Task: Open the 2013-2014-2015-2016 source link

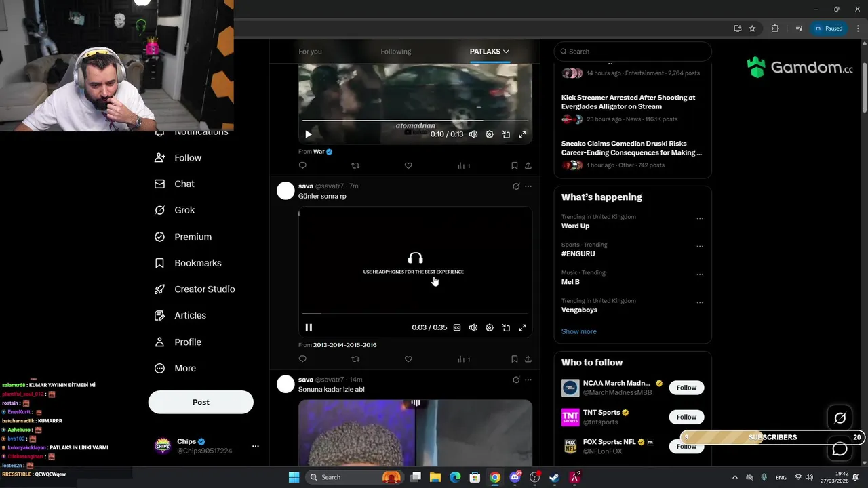Action: (x=344, y=345)
